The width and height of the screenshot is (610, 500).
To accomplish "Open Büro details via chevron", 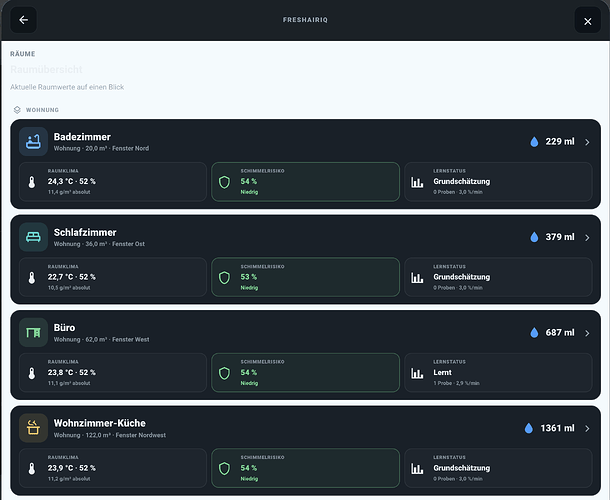I will [x=587, y=333].
